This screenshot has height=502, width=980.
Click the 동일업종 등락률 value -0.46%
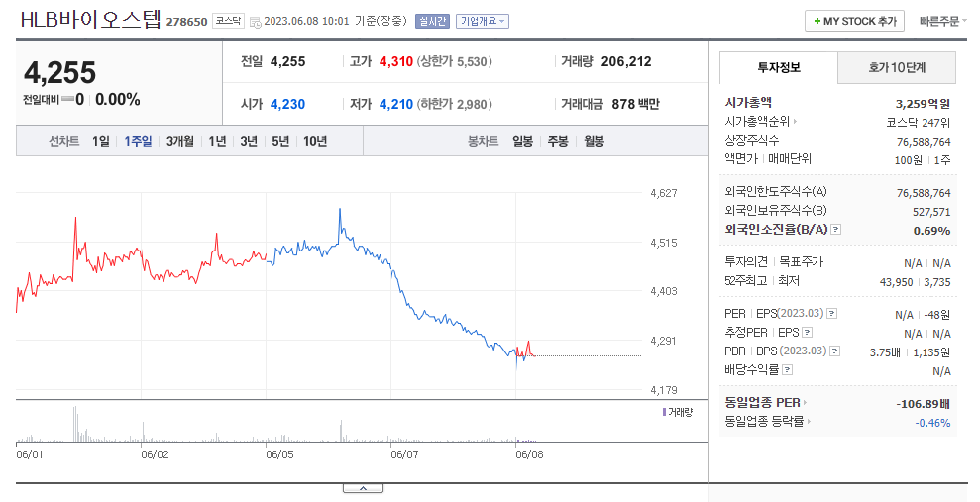point(932,423)
